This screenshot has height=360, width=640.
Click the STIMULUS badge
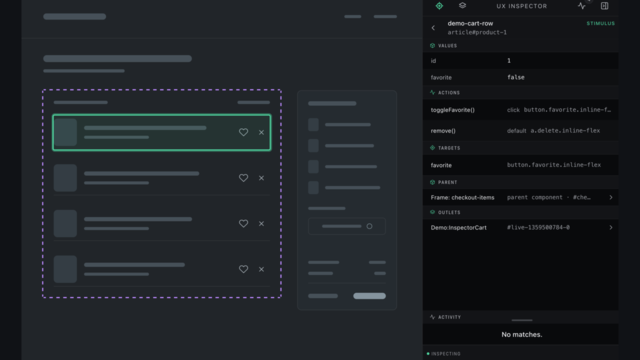(600, 23)
